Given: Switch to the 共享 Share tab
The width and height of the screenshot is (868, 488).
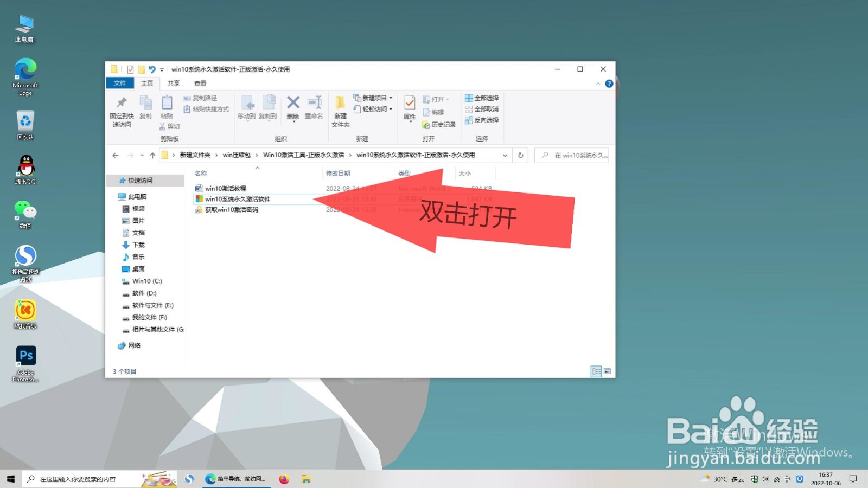Looking at the screenshot, I should [x=174, y=84].
